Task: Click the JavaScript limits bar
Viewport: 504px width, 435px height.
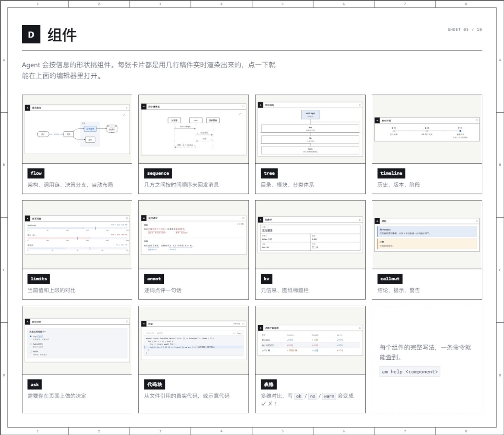Action: point(78,228)
